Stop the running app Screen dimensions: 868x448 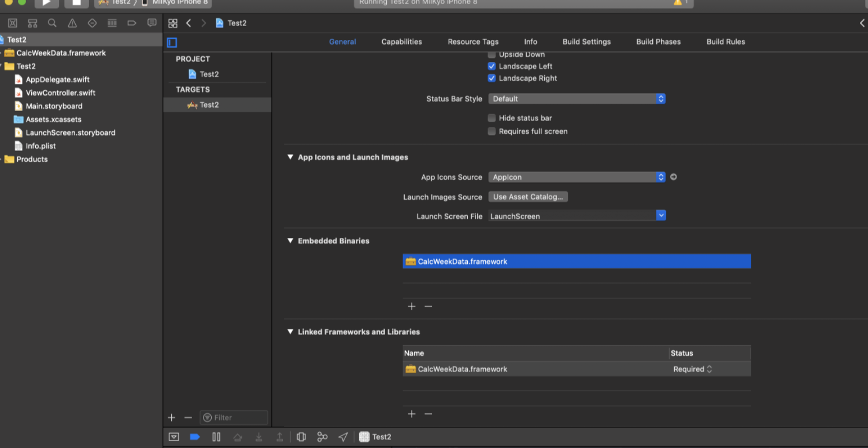76,3
